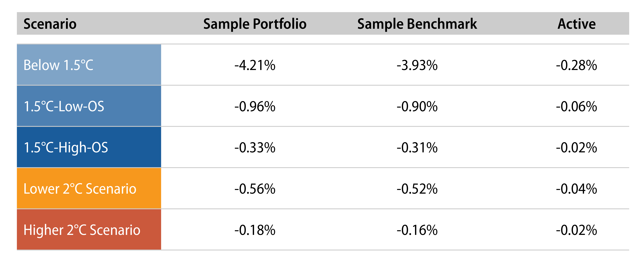Select the 1.5°C-Low-OS scenario cell
Viewport: 644px width, 263px height.
point(89,106)
